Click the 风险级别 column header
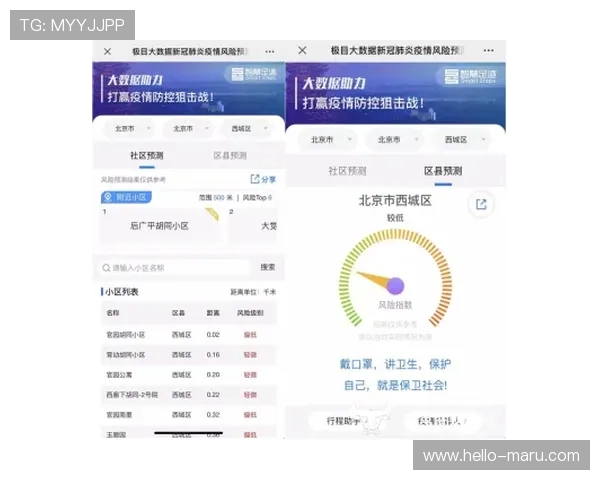The width and height of the screenshot is (600, 480). 250,313
